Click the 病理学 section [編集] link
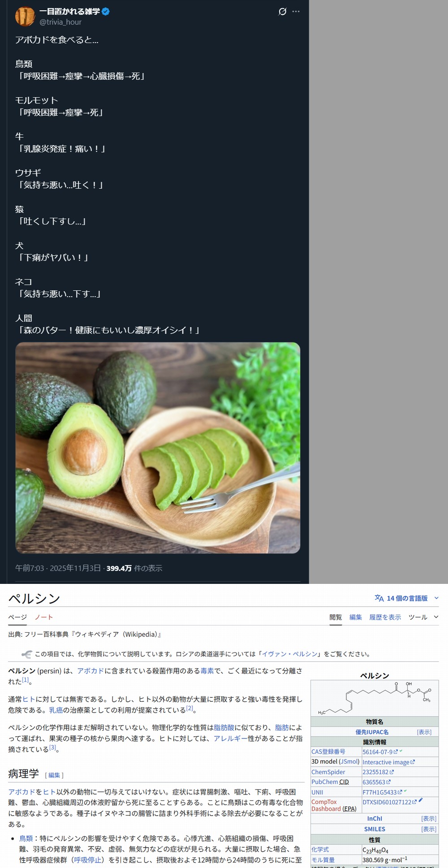The width and height of the screenshot is (448, 868). pyautogui.click(x=54, y=775)
